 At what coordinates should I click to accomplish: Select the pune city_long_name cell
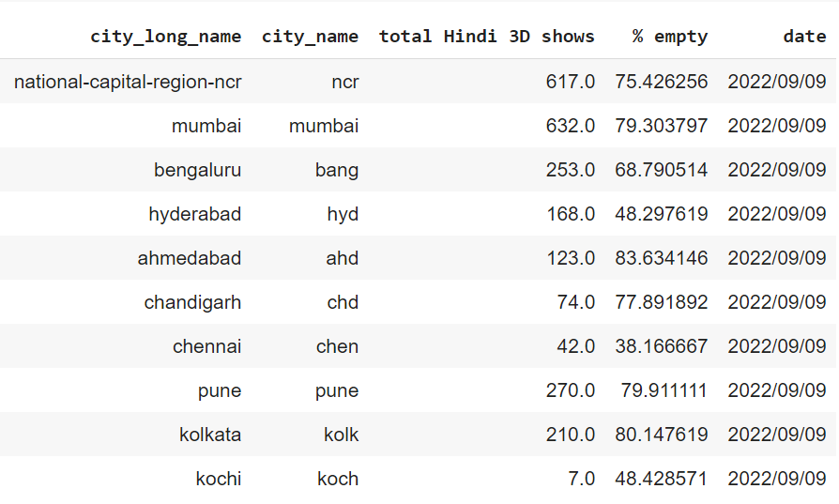click(x=220, y=390)
